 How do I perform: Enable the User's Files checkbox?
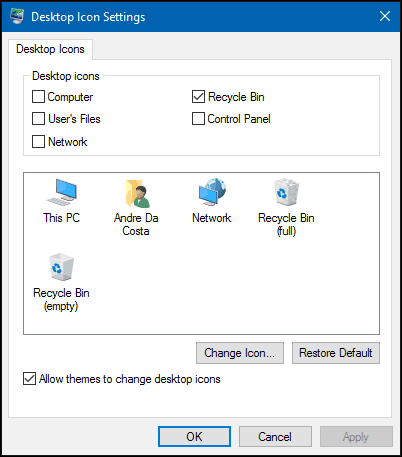(38, 119)
